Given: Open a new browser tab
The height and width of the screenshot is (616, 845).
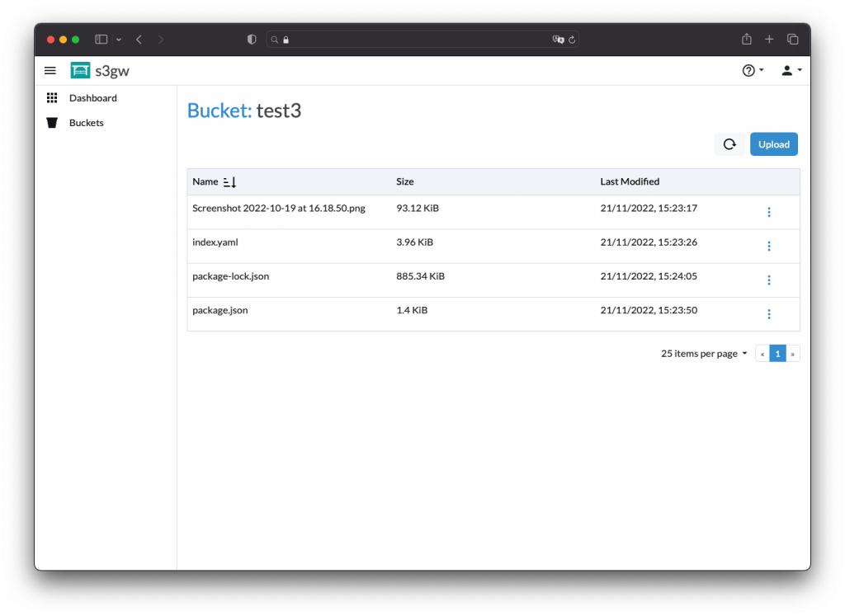Looking at the screenshot, I should pos(769,40).
